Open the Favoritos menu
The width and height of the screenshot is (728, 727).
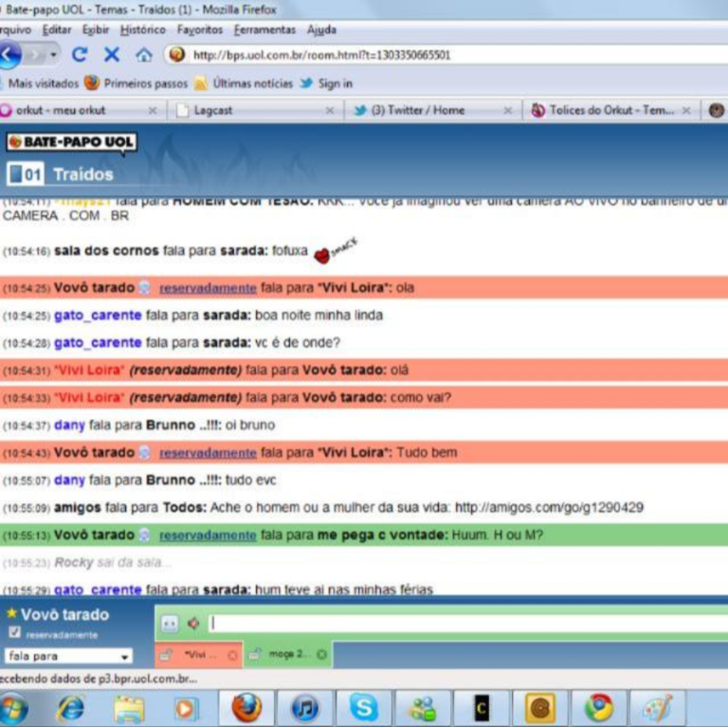click(x=200, y=29)
